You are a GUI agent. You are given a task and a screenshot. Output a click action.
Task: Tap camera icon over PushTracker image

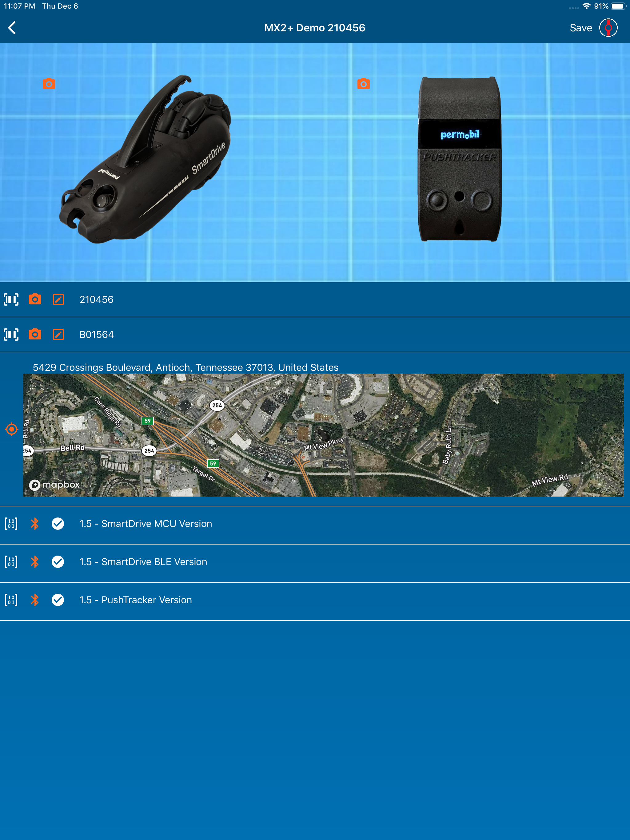[363, 84]
